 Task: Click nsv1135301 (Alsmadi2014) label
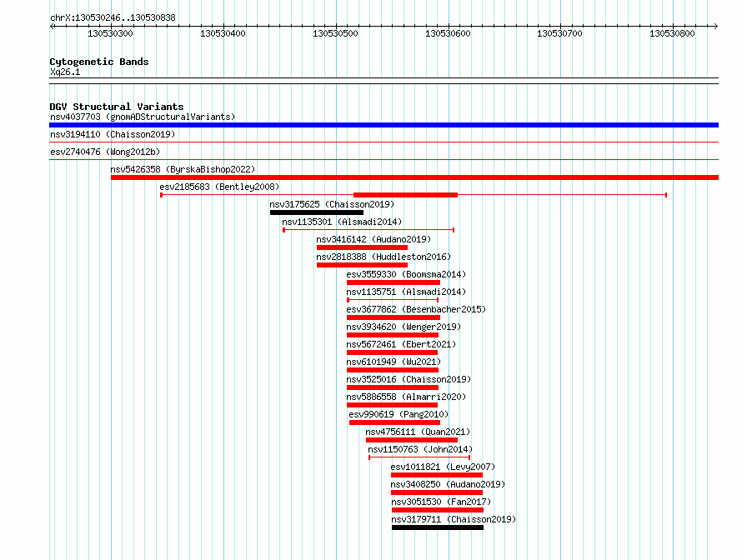(x=342, y=222)
